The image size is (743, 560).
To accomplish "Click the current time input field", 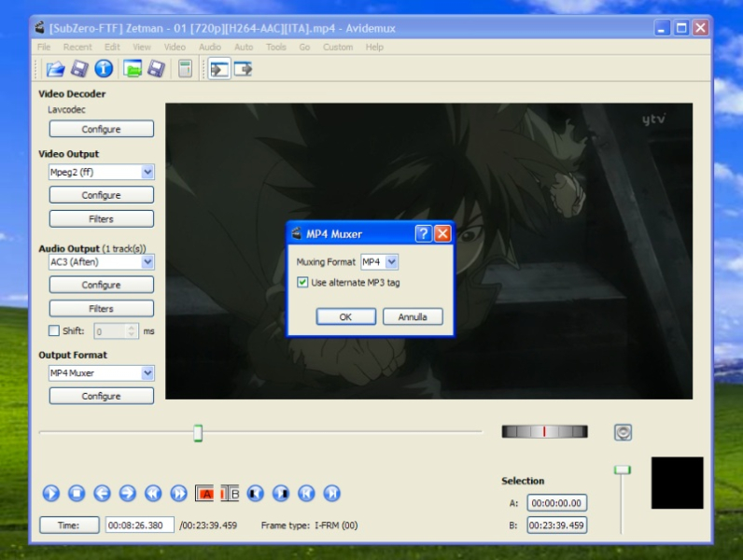I will pos(139,525).
